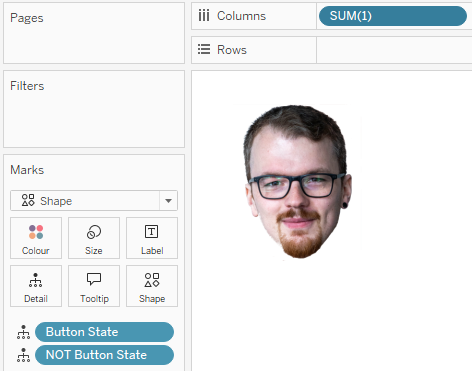Open the mark type dropdown arrow
472x371 pixels.
tap(168, 201)
